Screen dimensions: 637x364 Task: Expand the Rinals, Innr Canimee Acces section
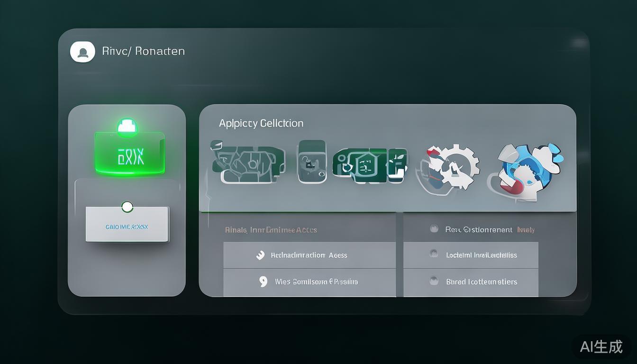pyautogui.click(x=271, y=230)
